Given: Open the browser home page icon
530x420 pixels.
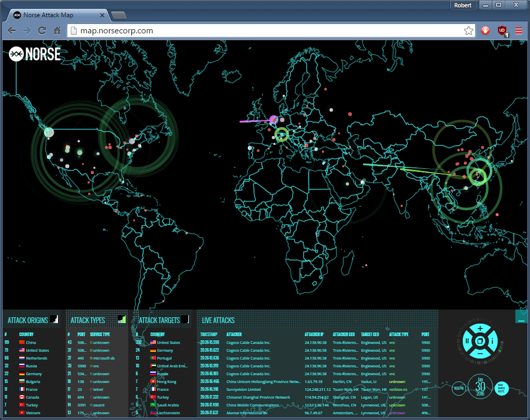Looking at the screenshot, I should click(x=57, y=31).
